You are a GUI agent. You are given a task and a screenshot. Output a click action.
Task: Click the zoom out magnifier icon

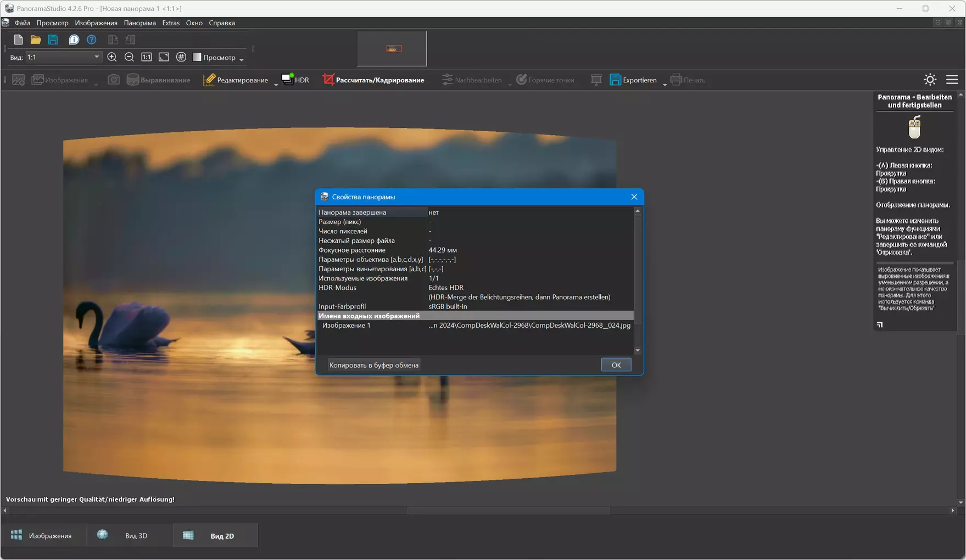click(x=130, y=57)
